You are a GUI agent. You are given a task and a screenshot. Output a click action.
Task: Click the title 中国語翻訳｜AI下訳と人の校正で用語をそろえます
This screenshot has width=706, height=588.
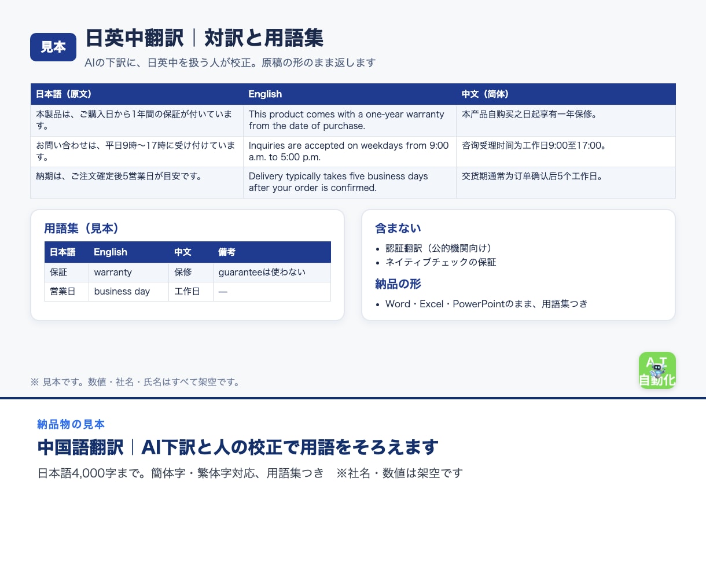[238, 447]
